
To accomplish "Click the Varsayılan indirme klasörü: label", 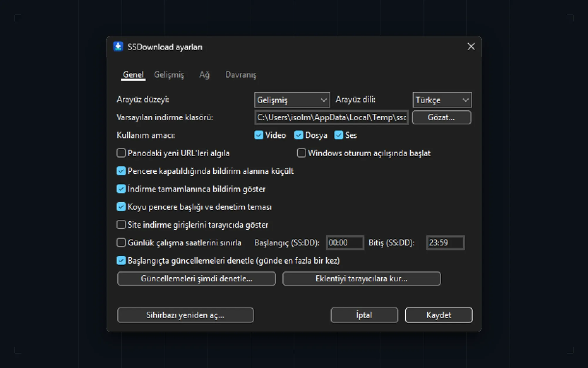I will [165, 117].
